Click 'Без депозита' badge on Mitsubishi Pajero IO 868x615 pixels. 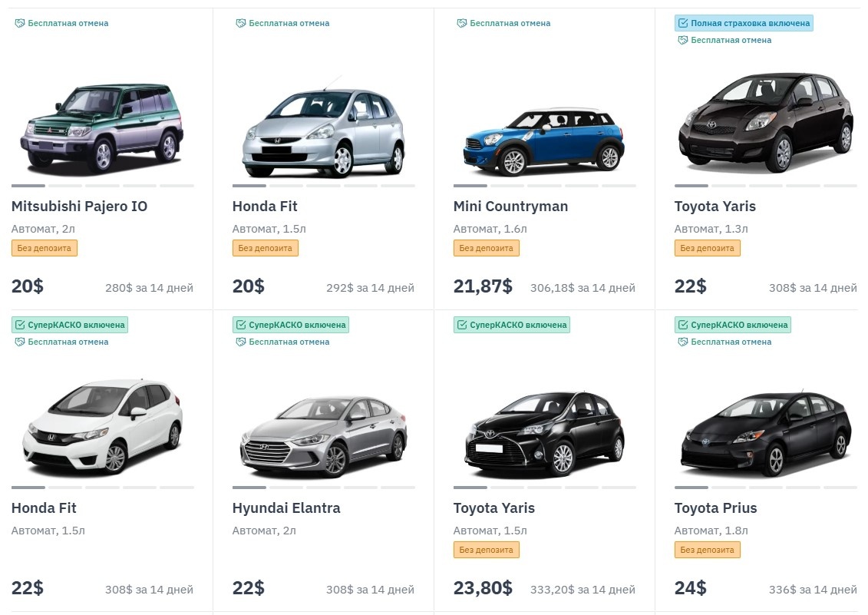coord(45,248)
